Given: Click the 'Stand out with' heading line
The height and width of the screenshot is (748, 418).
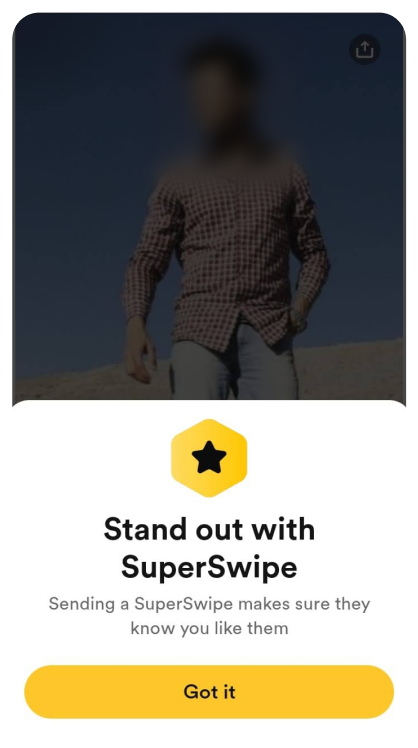Looking at the screenshot, I should 209,529.
